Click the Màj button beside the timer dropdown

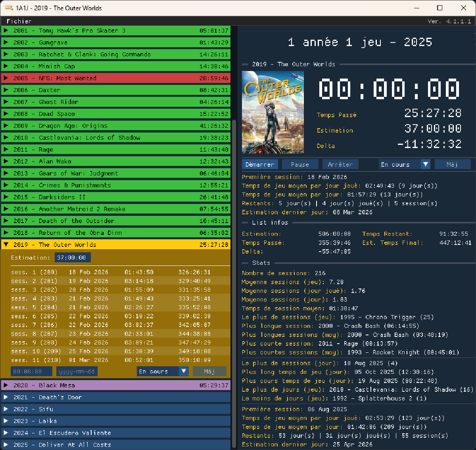point(453,164)
